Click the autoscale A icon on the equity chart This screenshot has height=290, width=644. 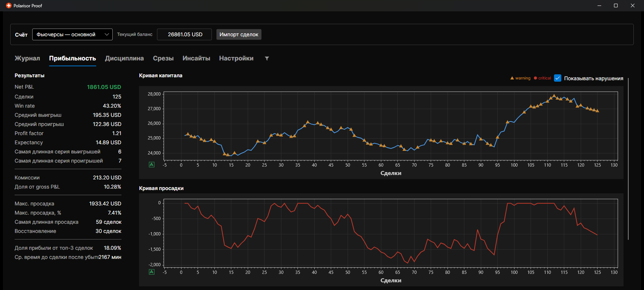point(152,165)
